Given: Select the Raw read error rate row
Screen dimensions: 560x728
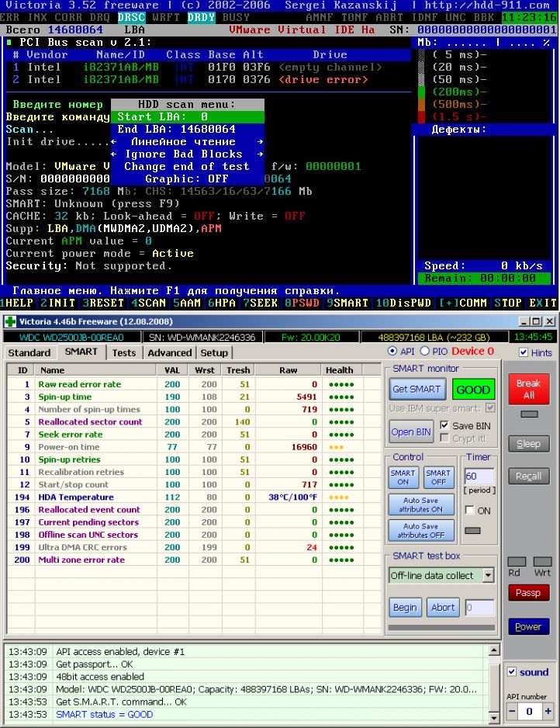Looking at the screenshot, I should point(194,384).
